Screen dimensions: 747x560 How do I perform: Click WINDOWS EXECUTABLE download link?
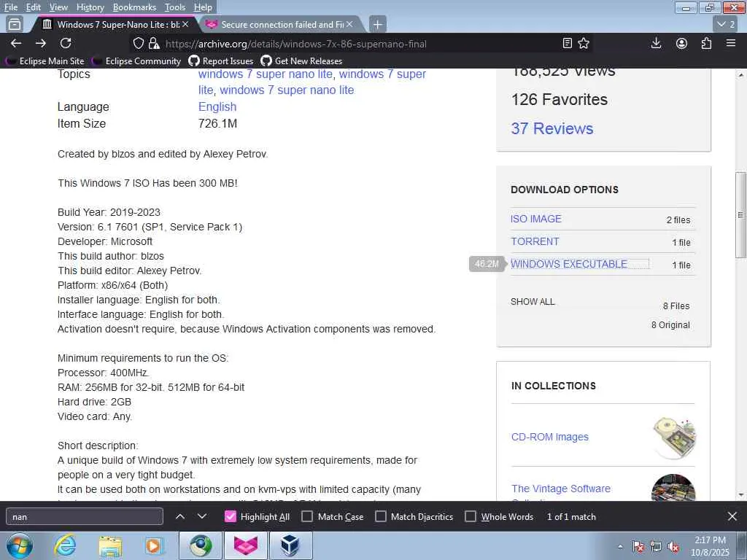tap(569, 264)
